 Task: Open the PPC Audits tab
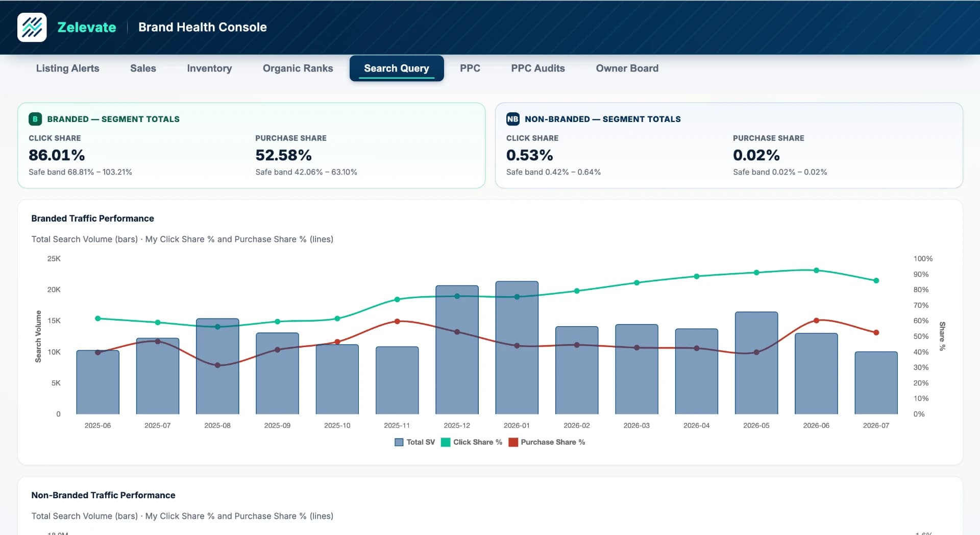click(538, 68)
